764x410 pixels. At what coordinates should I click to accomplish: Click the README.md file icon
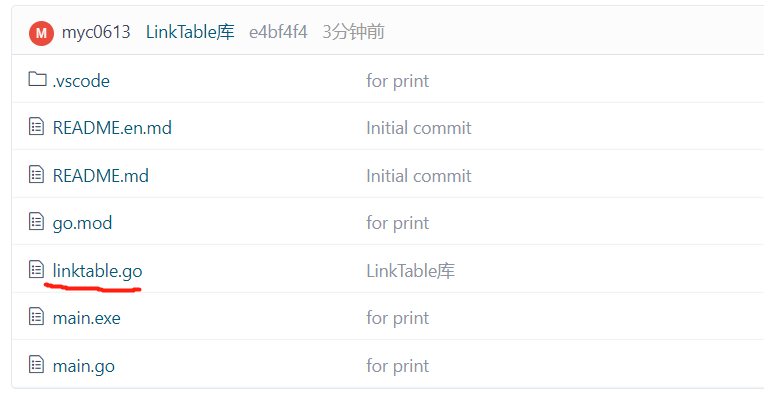coord(37,175)
